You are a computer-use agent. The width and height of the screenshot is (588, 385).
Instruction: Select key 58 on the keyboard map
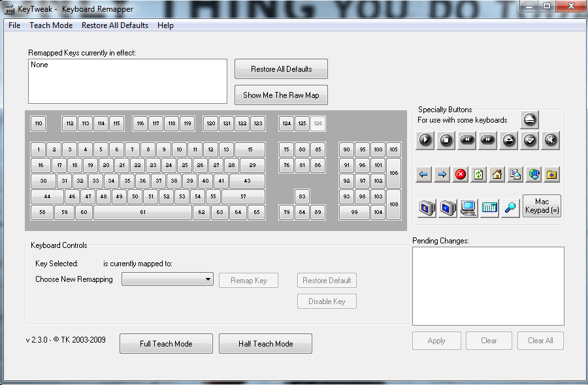pyautogui.click(x=42, y=212)
